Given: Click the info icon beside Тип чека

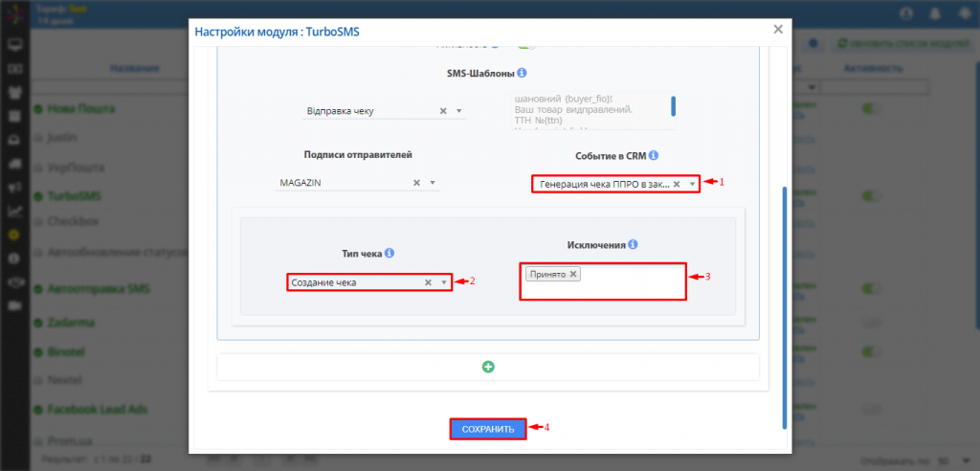Looking at the screenshot, I should tap(390, 254).
